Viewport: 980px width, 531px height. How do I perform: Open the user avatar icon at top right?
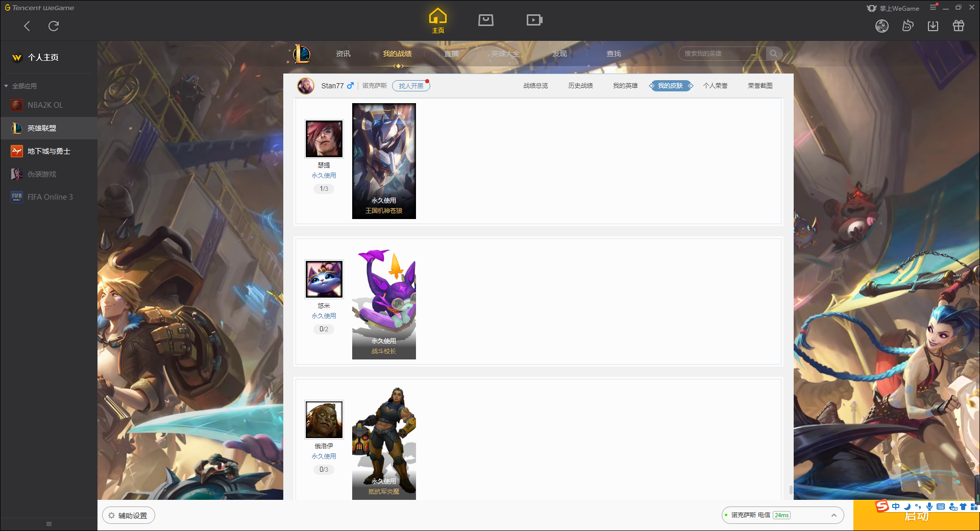(882, 26)
